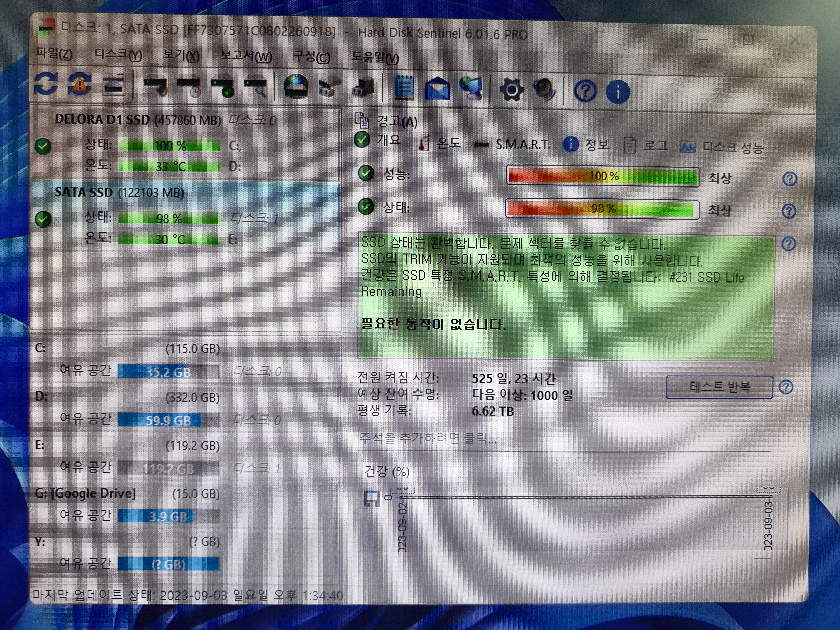The height and width of the screenshot is (630, 840).
Task: Switch to the 정보 information tab
Action: tap(586, 144)
